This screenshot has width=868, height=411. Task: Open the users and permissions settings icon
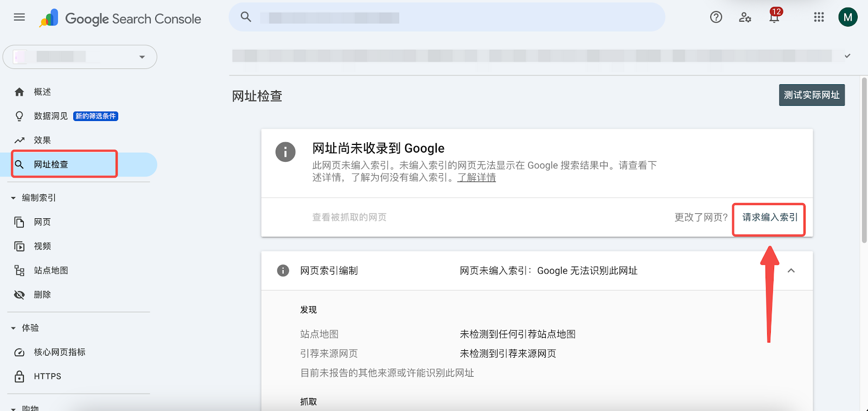click(745, 17)
